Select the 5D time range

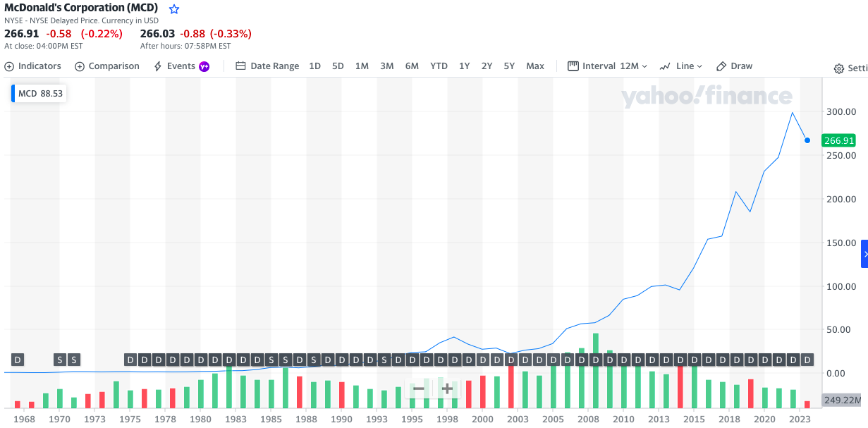point(338,66)
